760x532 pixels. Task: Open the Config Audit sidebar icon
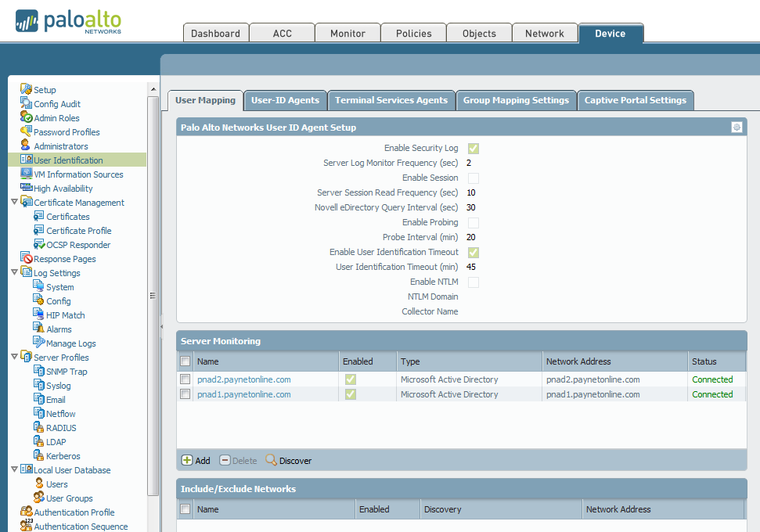[26, 104]
